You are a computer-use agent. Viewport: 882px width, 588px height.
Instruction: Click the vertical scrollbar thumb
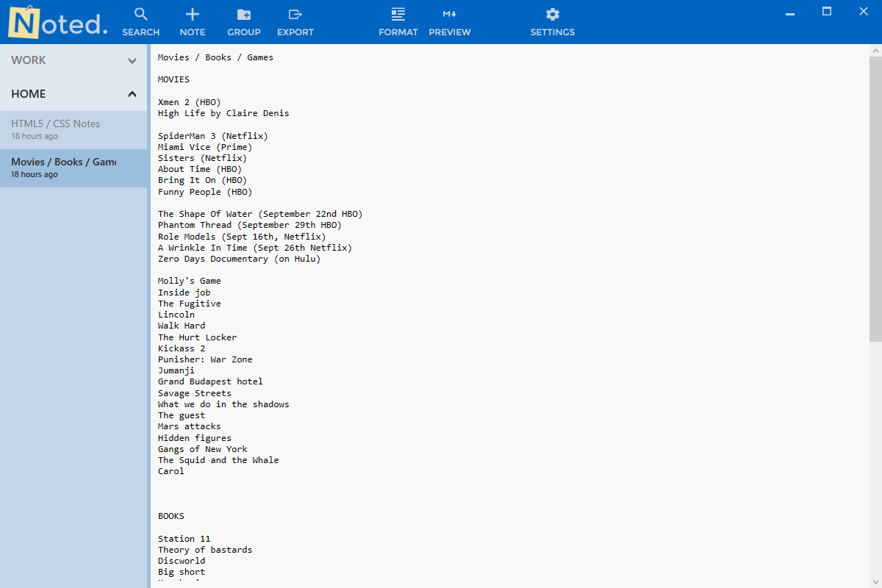[x=875, y=198]
